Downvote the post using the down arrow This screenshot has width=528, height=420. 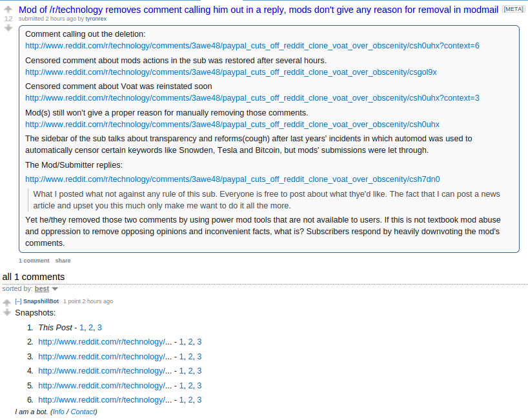(x=8, y=28)
